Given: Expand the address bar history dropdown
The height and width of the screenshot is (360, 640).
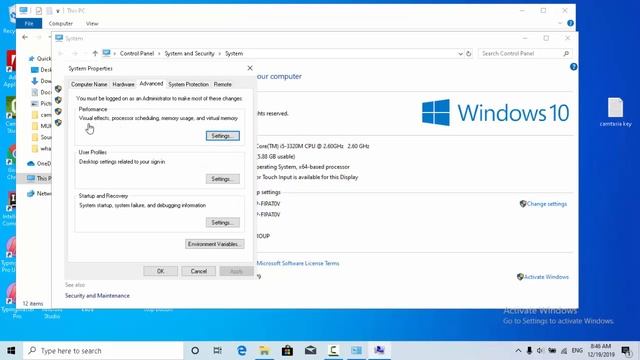Looking at the screenshot, I should pyautogui.click(x=460, y=53).
